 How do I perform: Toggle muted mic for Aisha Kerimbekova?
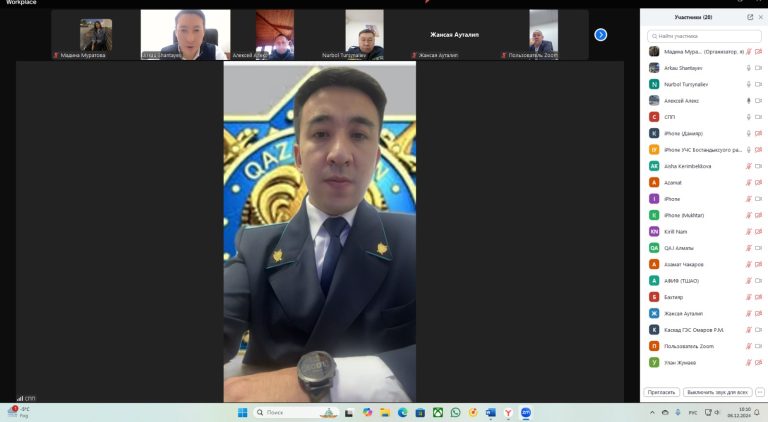(x=748, y=166)
